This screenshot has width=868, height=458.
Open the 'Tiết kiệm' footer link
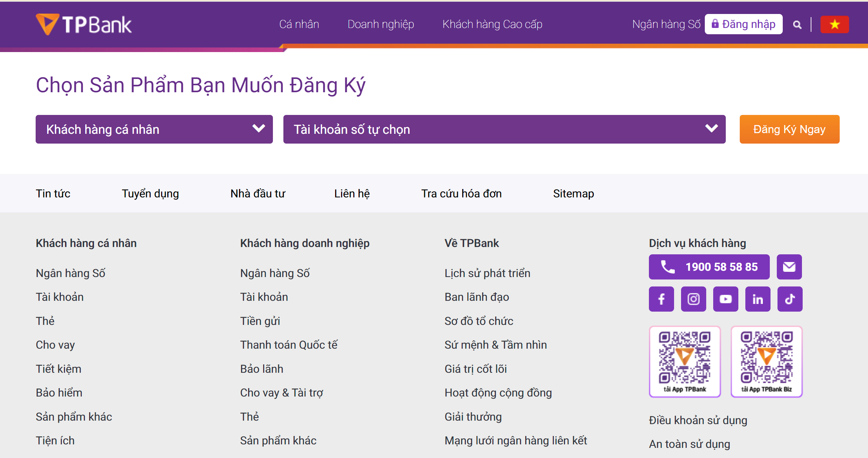58,369
